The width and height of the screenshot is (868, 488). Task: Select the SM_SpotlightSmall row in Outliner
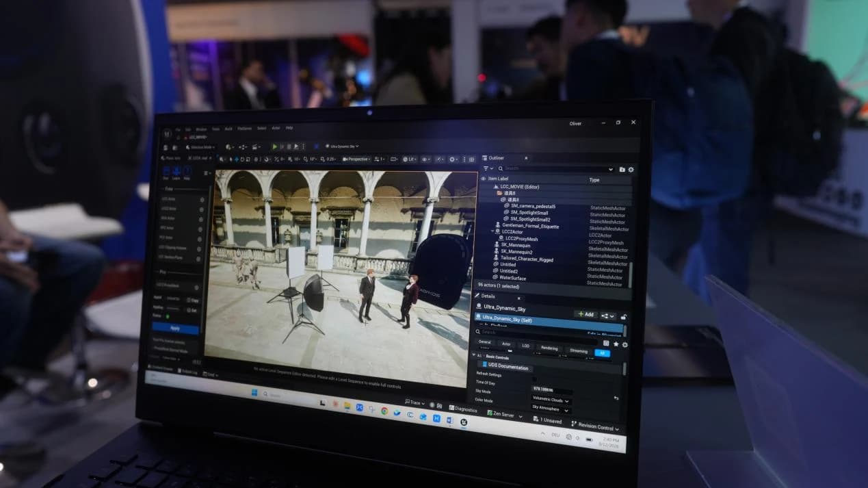[529, 213]
